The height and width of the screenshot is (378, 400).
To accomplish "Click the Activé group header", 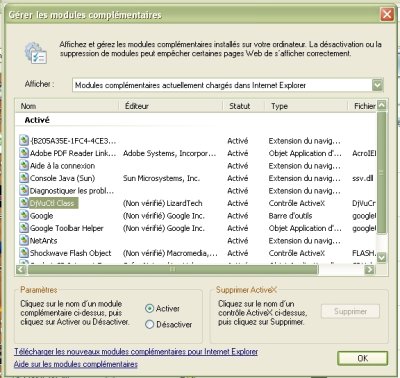I will (37, 120).
